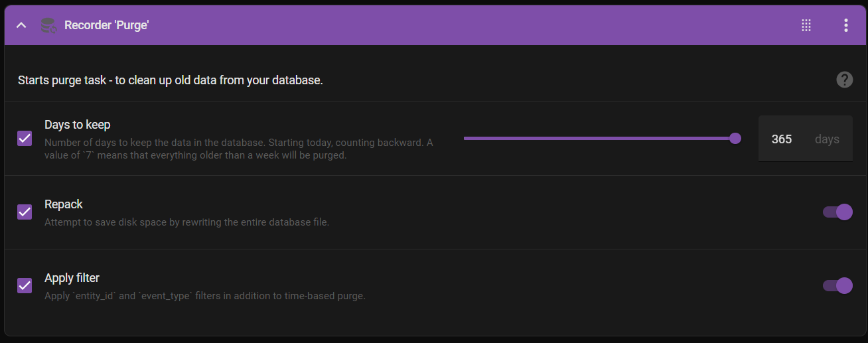The image size is (868, 343).
Task: Click the Repack description about rewriting database
Action: coord(187,222)
